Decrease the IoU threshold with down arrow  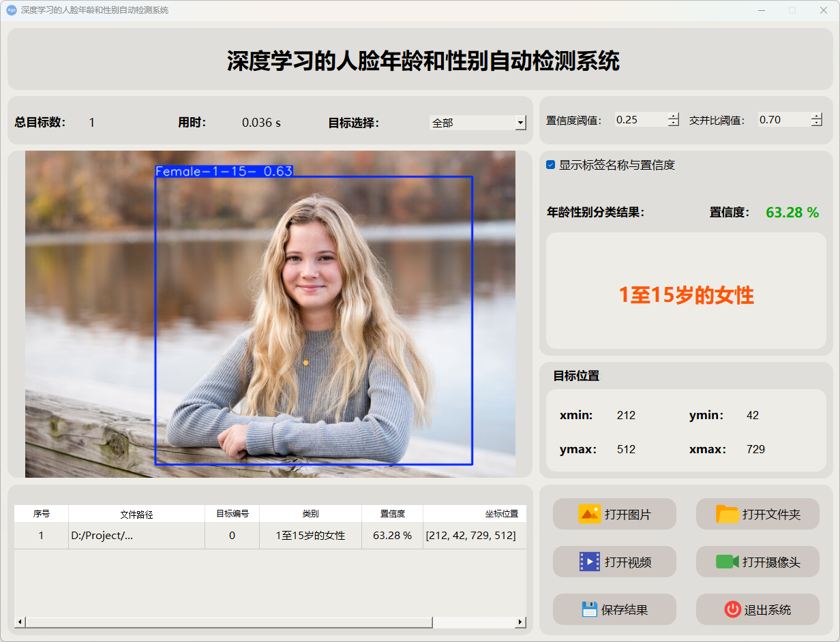click(817, 123)
